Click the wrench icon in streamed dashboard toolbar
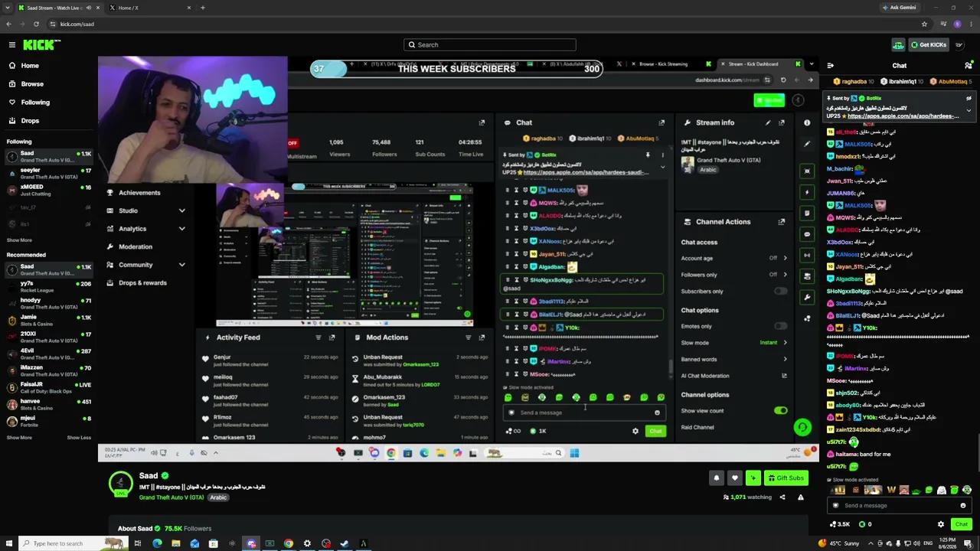Screen dimensions: 980x551 pos(807,298)
